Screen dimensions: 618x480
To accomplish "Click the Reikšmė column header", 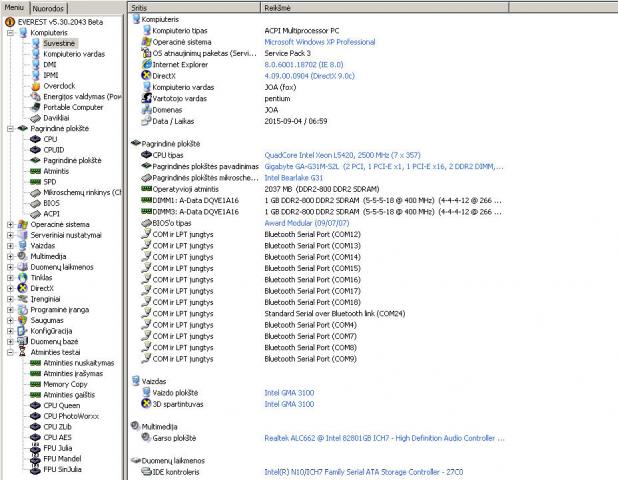I will pos(277,7).
